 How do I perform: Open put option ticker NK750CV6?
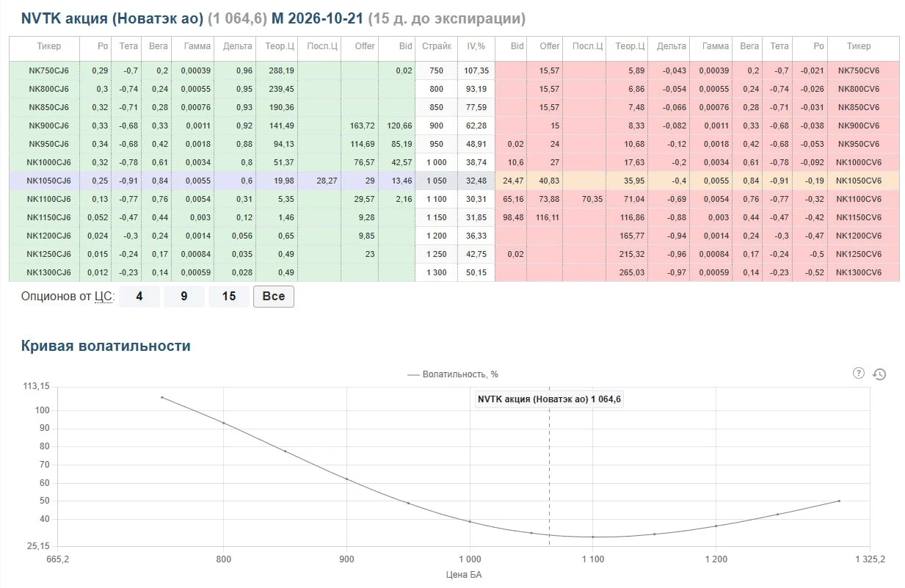point(859,70)
